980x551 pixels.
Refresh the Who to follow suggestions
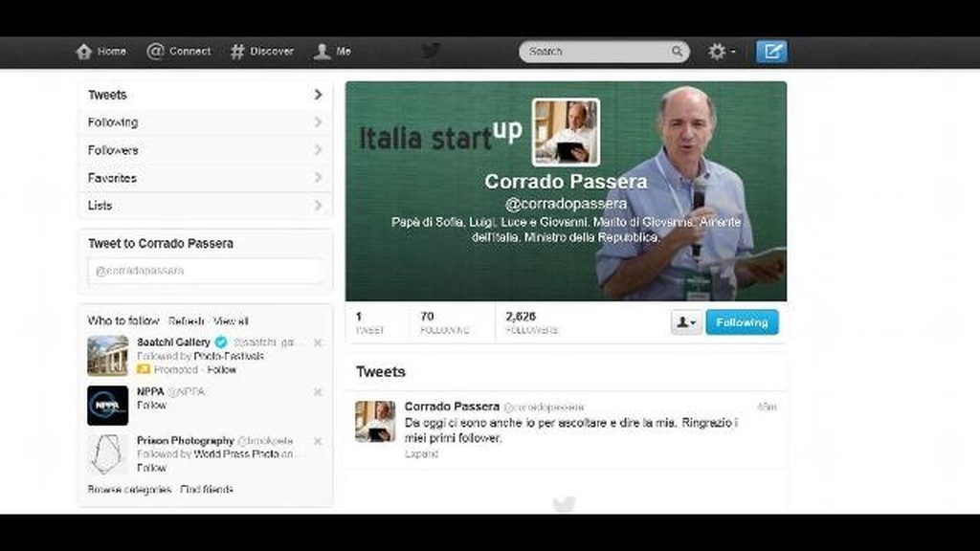coord(187,321)
